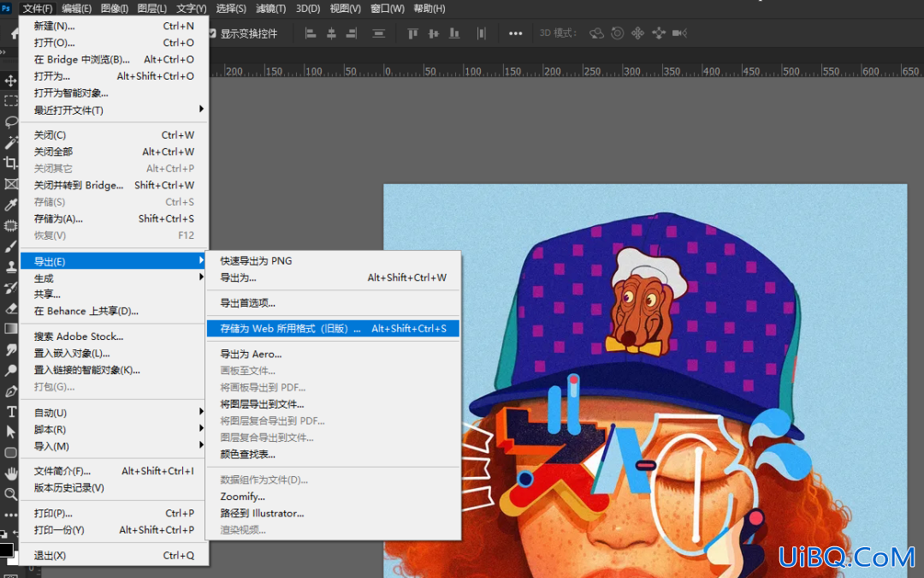Click the 3D slide mode icon
The width and height of the screenshot is (924, 578).
click(x=659, y=33)
